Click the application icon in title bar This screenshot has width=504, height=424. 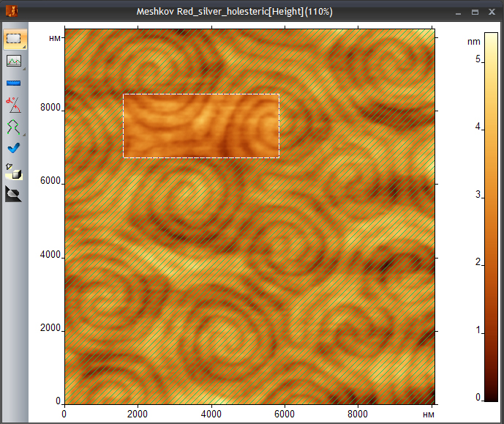tap(12, 12)
